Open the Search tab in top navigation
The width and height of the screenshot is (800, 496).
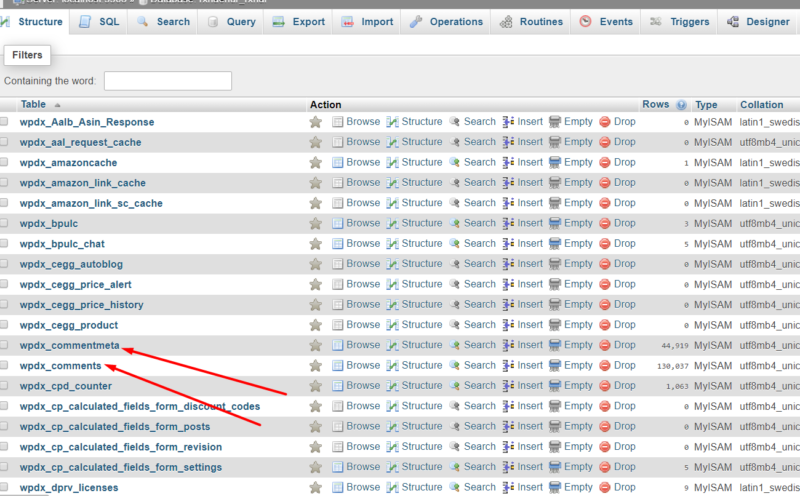point(163,22)
